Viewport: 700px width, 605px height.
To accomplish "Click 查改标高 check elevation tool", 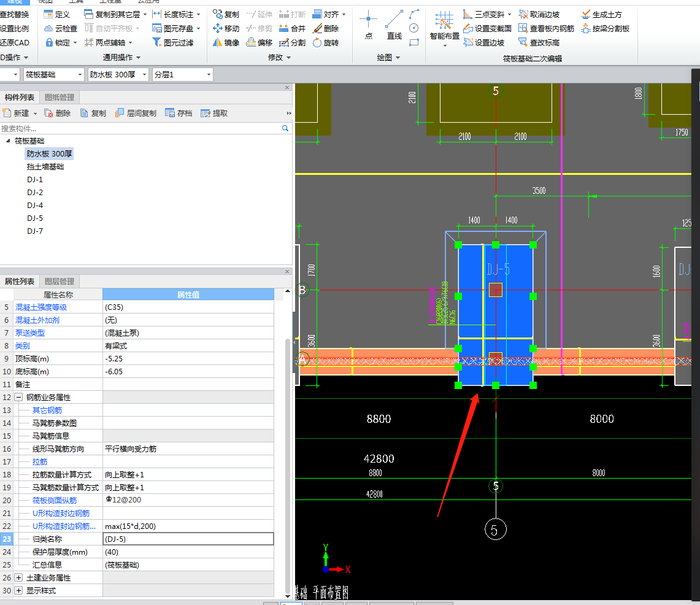I will (x=539, y=42).
